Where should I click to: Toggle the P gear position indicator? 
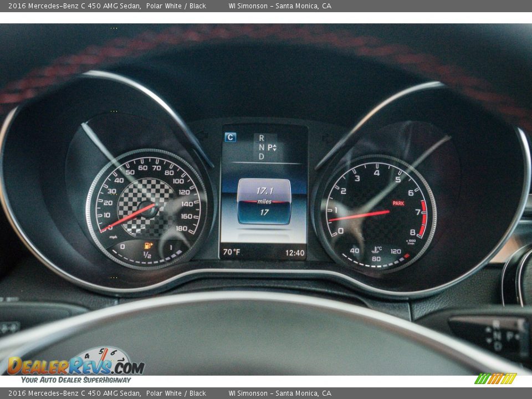270,147
